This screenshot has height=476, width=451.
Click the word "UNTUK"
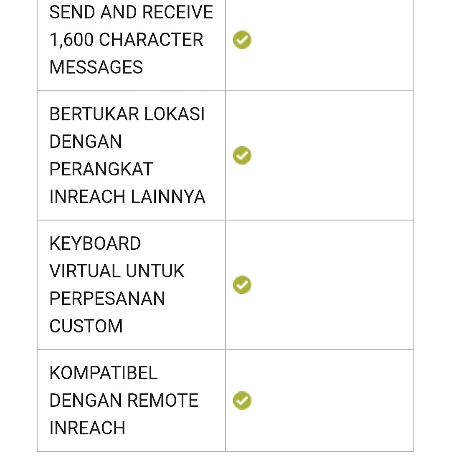155,271
